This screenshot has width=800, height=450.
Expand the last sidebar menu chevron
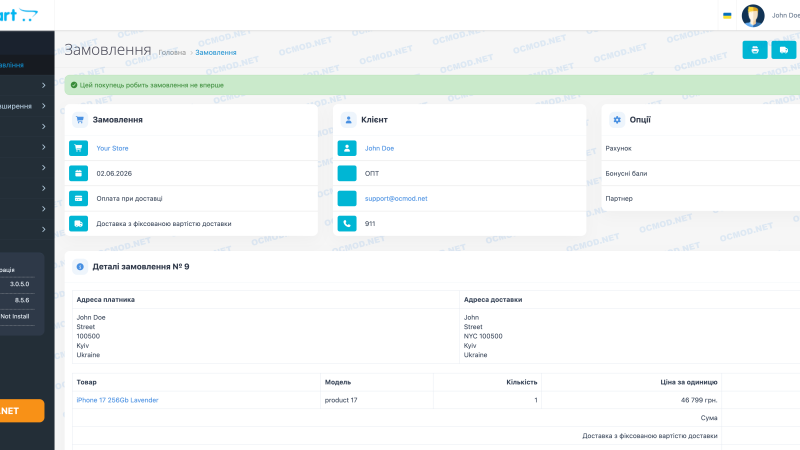click(43, 230)
